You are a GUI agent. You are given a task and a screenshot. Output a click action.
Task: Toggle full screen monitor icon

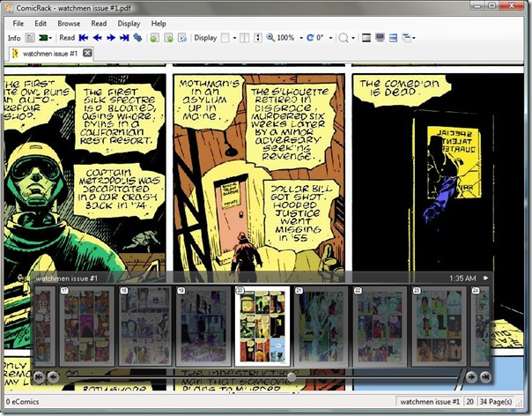(x=380, y=38)
